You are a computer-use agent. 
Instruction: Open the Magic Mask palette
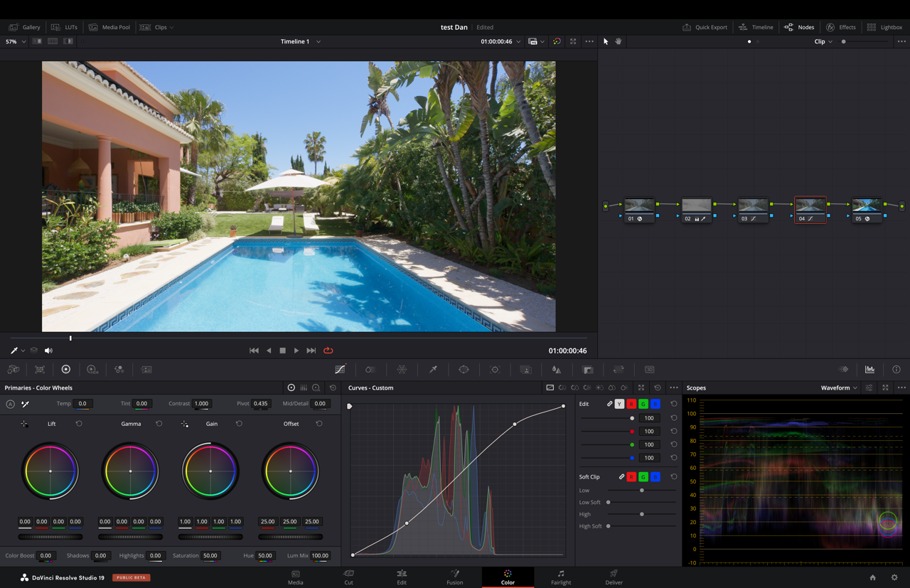point(525,370)
